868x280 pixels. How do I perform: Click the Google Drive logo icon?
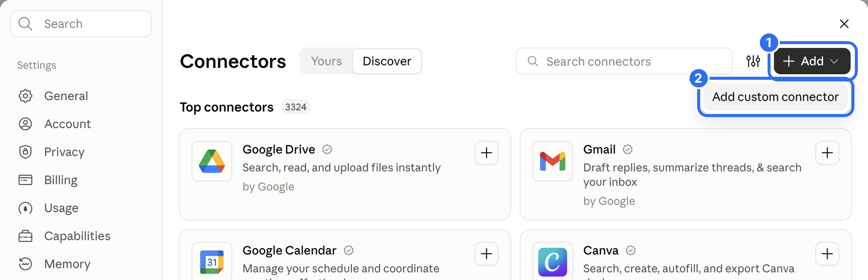click(x=212, y=161)
